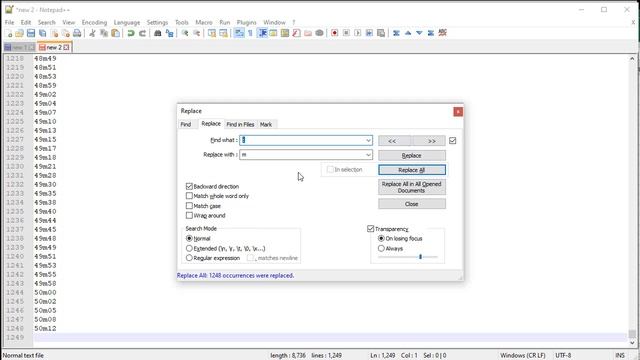Adjust the transparency slider handle
The width and height of the screenshot is (640, 360).
420,257
